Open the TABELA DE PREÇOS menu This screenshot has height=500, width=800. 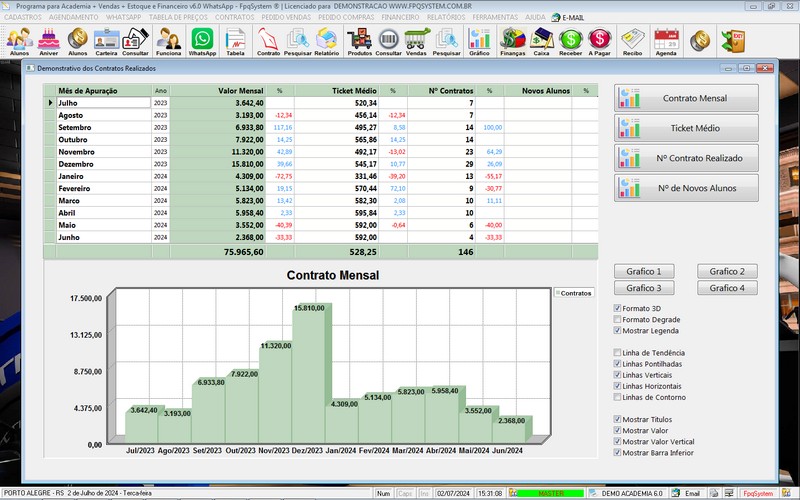click(178, 17)
